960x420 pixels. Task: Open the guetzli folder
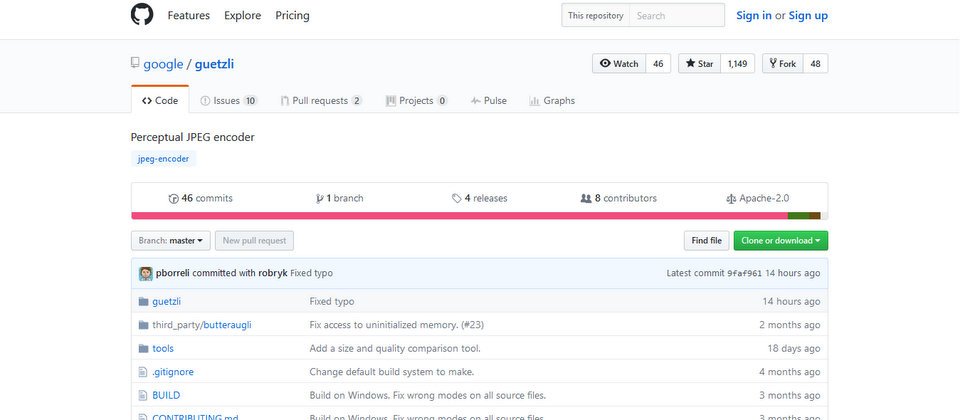click(167, 302)
